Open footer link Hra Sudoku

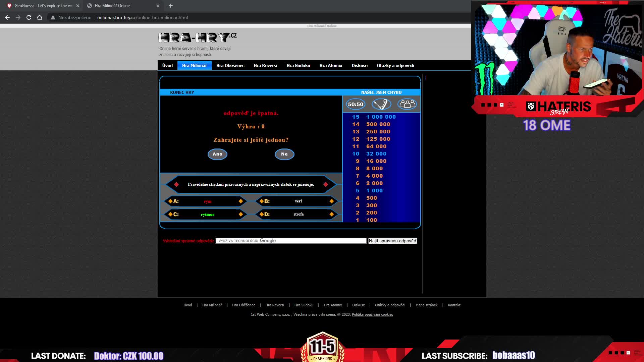pyautogui.click(x=304, y=305)
